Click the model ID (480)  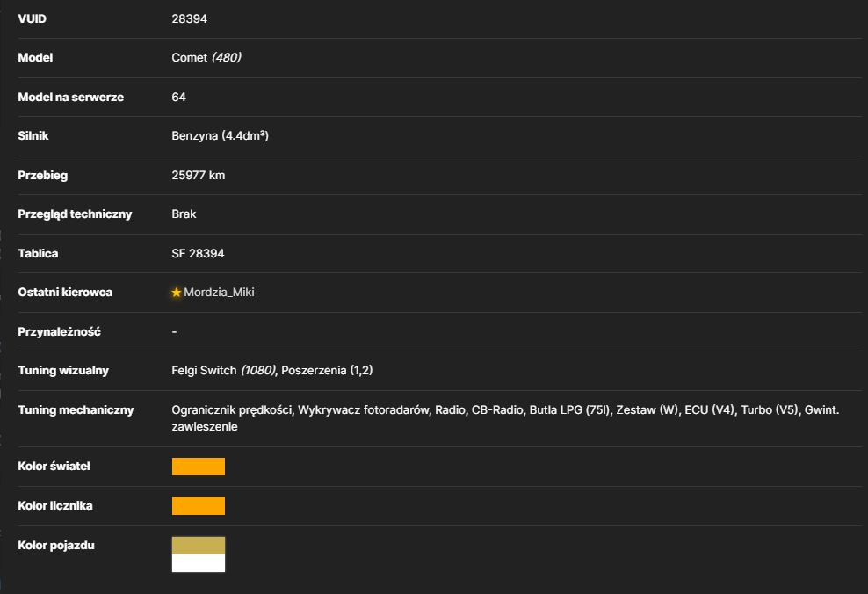coord(227,58)
